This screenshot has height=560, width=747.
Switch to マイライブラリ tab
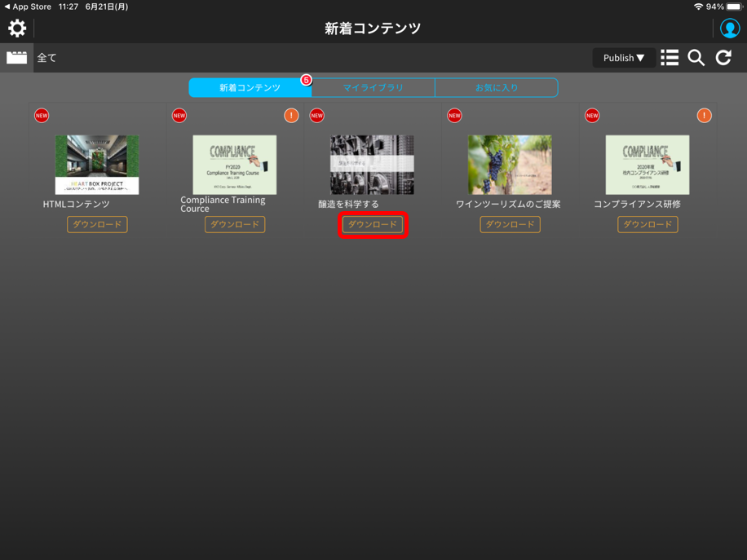pyautogui.click(x=373, y=87)
